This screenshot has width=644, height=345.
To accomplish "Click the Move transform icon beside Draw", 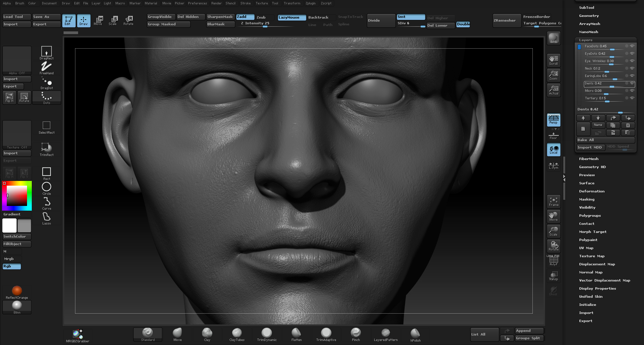I will point(98,21).
